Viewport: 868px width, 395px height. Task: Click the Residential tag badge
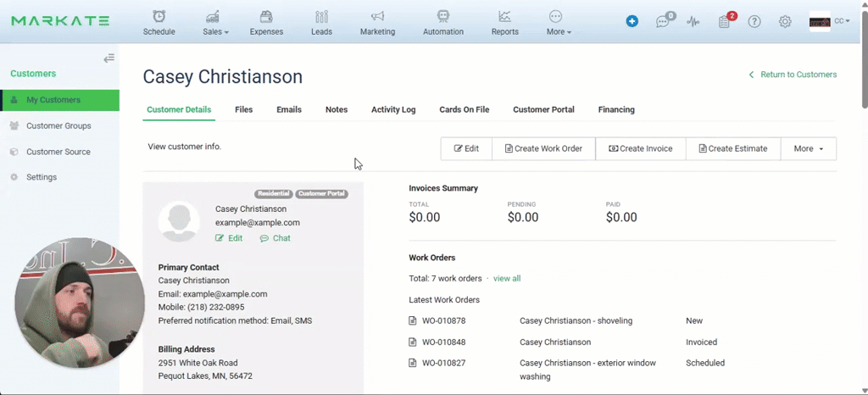pos(274,193)
